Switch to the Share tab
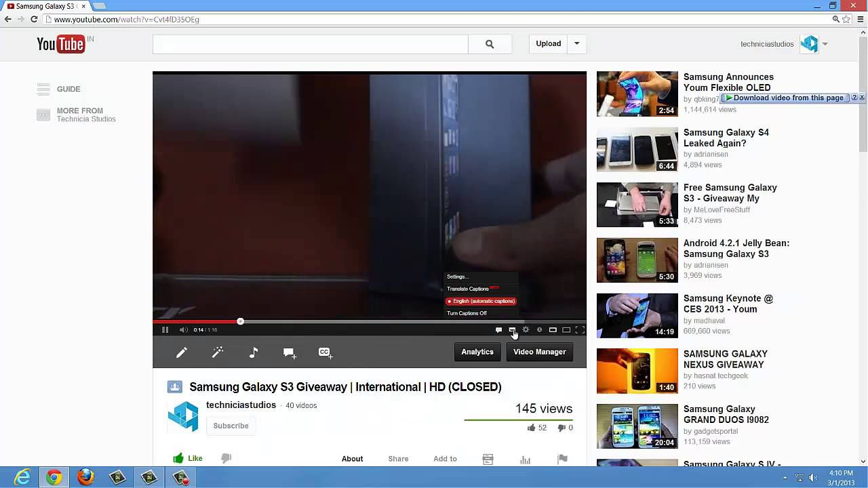Image resolution: width=868 pixels, height=488 pixels. point(398,459)
